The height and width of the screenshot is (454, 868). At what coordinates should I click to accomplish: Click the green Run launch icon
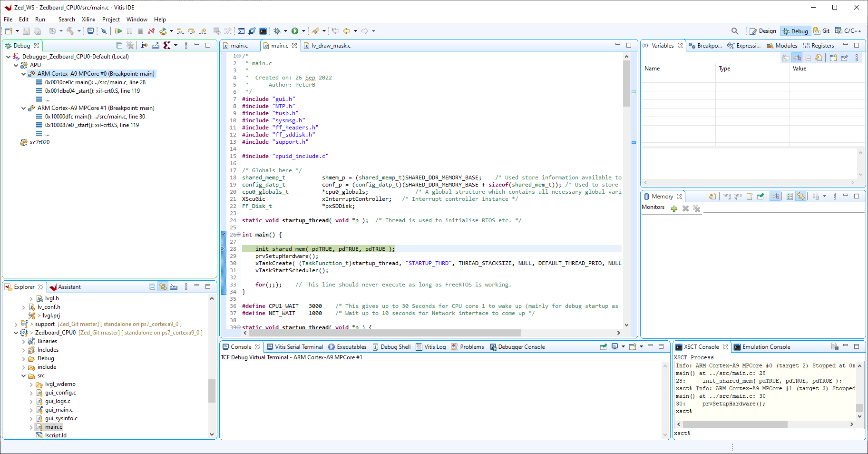click(295, 31)
